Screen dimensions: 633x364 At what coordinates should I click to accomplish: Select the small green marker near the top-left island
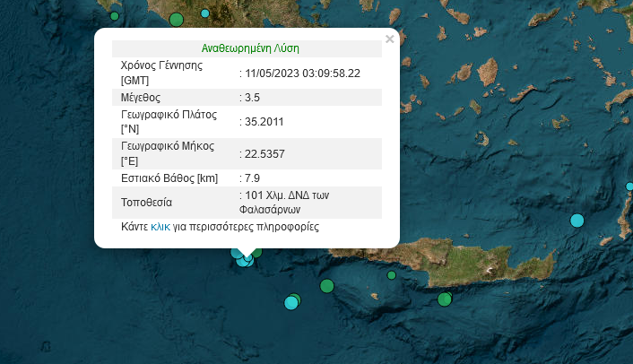coord(115,16)
